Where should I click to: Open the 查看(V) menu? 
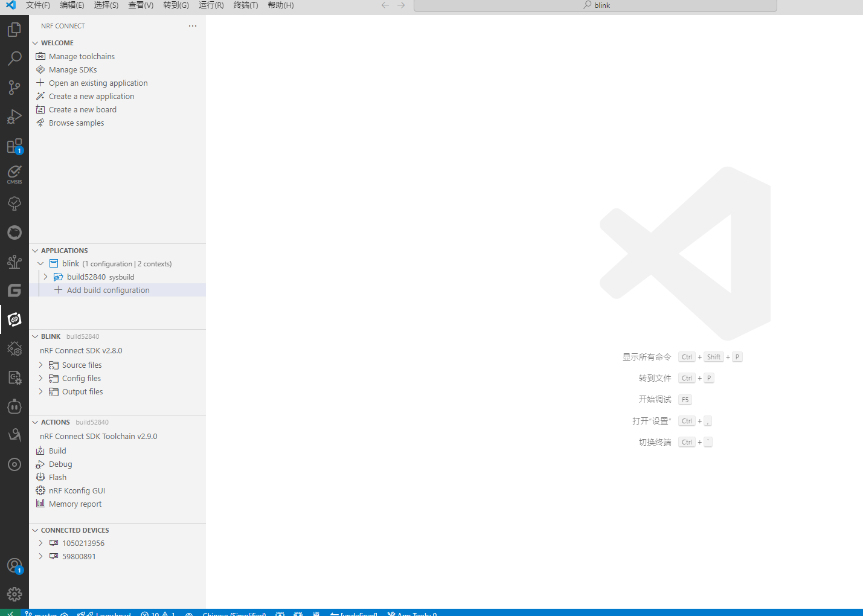tap(141, 5)
